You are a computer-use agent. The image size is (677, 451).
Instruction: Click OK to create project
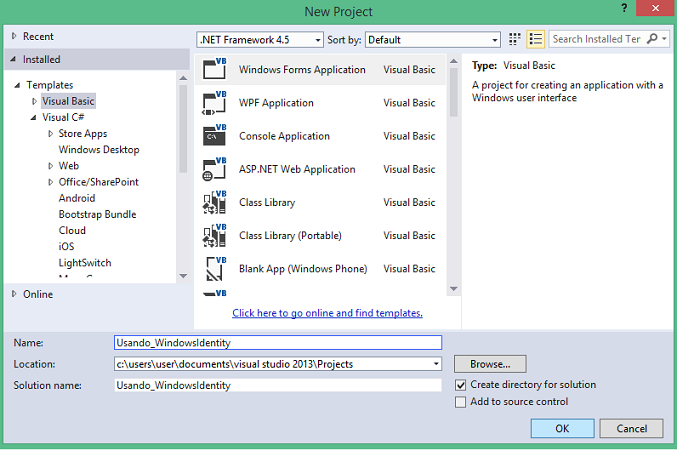(x=562, y=429)
